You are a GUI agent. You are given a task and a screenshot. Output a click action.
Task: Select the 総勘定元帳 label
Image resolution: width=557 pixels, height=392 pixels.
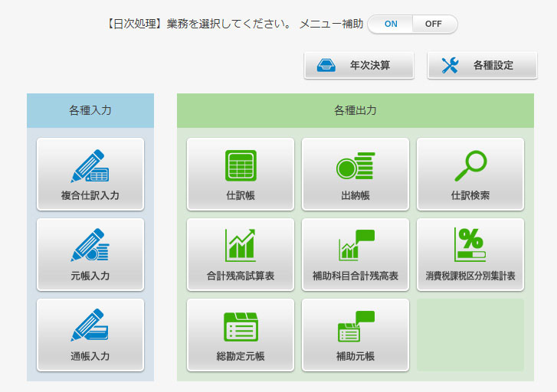pos(241,356)
